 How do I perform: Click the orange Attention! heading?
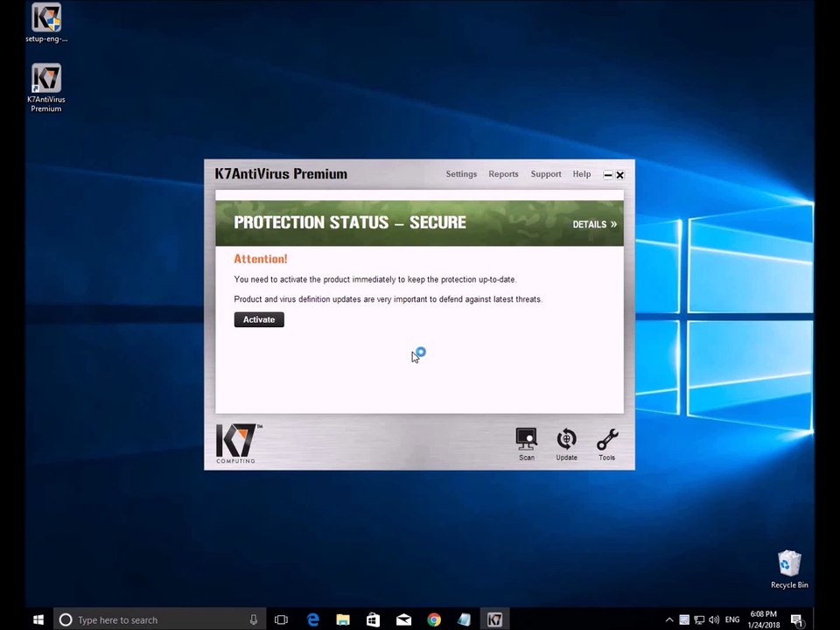[261, 259]
